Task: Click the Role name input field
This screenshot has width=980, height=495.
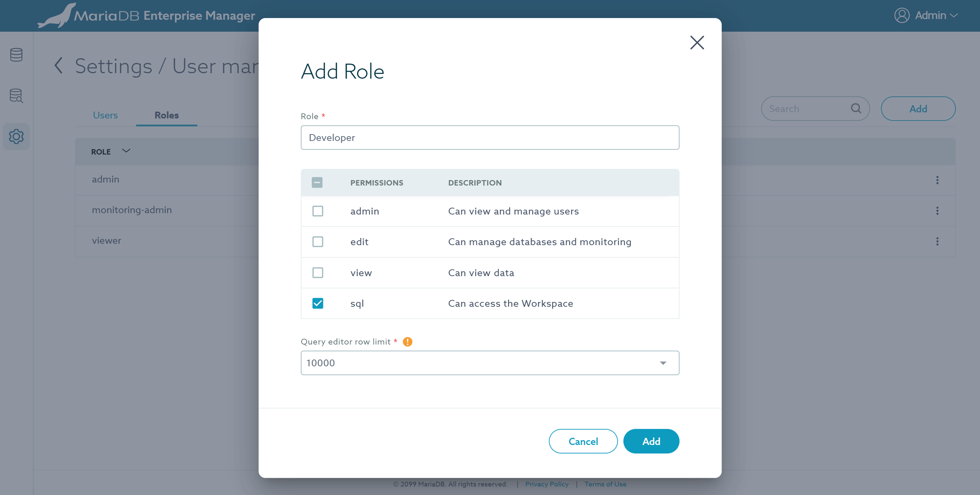Action: coord(490,138)
